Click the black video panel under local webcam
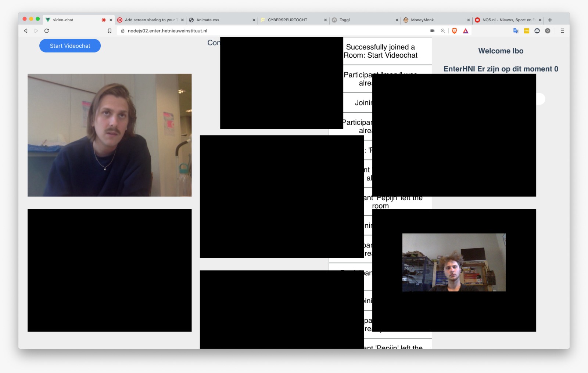Screen dimensions: 588x373 [110, 270]
